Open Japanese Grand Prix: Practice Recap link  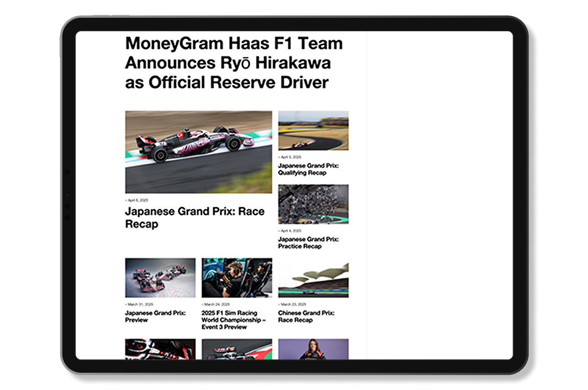click(x=308, y=242)
